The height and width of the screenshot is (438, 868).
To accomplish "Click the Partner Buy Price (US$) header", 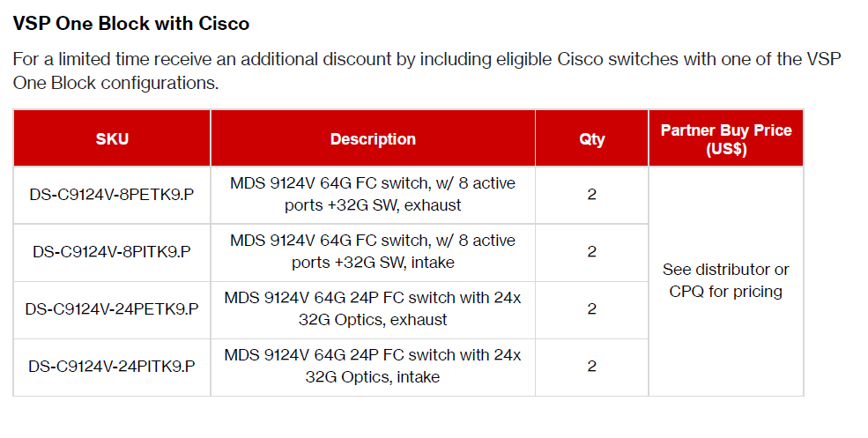I will (725, 139).
